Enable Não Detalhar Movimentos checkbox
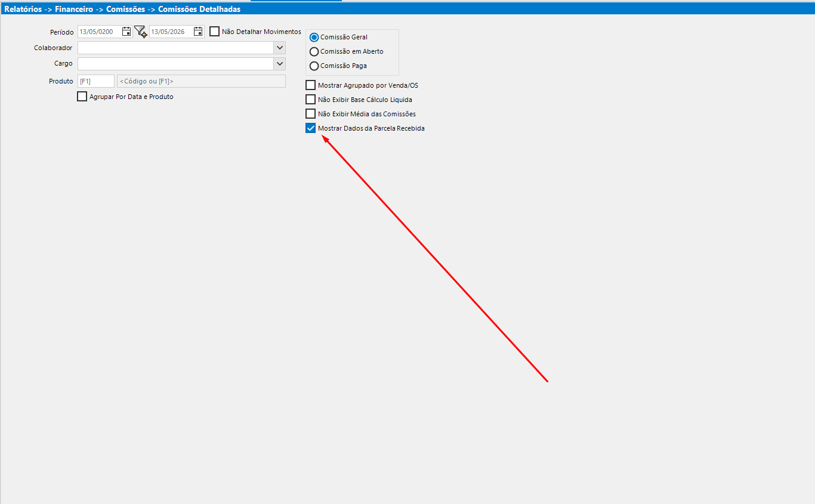This screenshot has width=815, height=504. click(x=215, y=32)
